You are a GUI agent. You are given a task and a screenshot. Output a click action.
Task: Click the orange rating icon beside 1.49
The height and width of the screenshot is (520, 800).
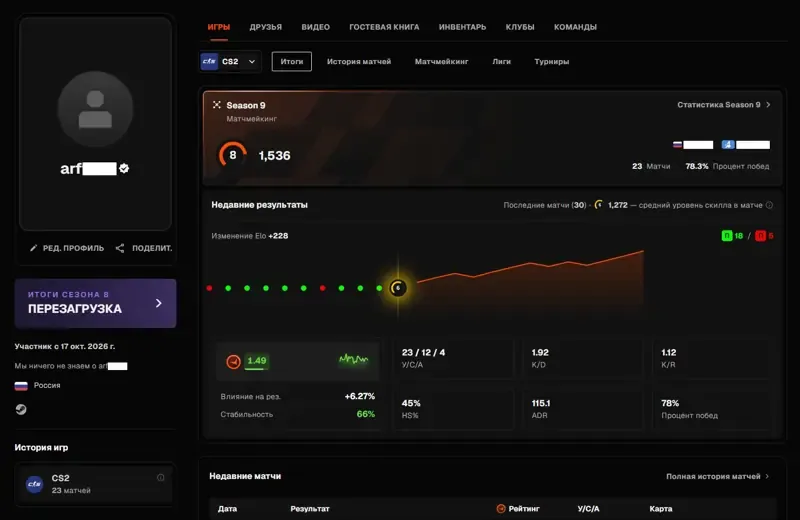[x=233, y=361]
